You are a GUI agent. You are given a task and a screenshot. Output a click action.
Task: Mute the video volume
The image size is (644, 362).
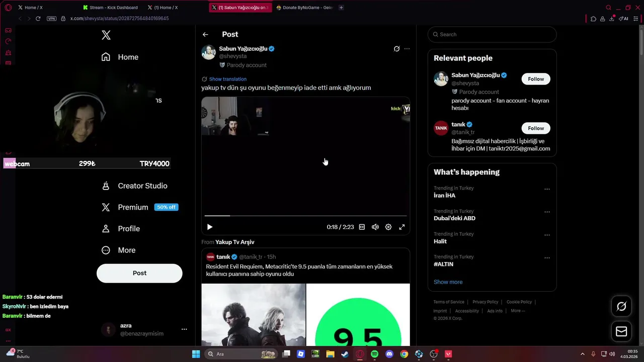point(375,227)
